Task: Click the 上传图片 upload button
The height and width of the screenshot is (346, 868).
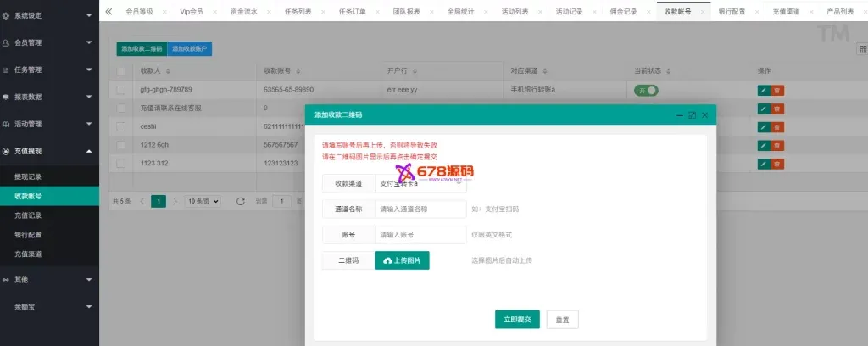Action: pyautogui.click(x=402, y=260)
